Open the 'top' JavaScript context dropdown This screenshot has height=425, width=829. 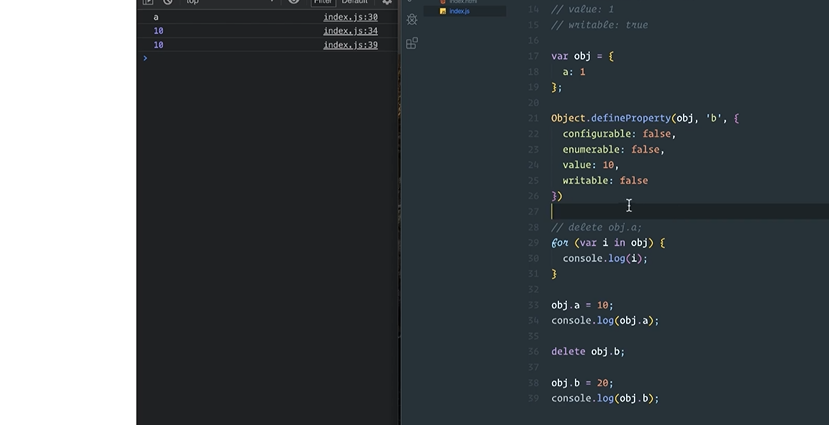(231, 2)
